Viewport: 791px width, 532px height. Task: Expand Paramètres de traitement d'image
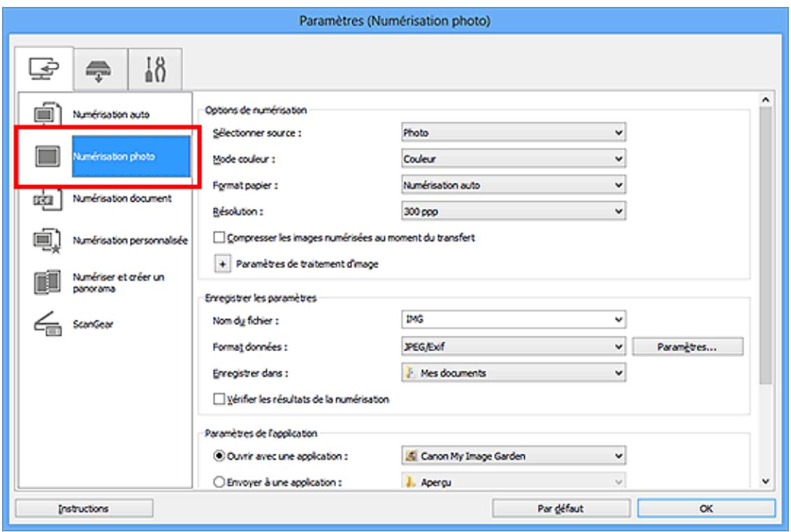pyautogui.click(x=222, y=264)
